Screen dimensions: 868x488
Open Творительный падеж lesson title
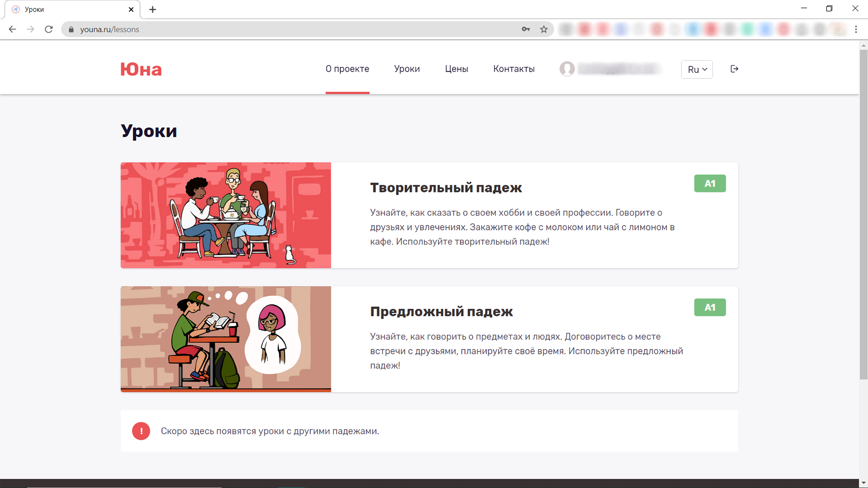point(445,188)
